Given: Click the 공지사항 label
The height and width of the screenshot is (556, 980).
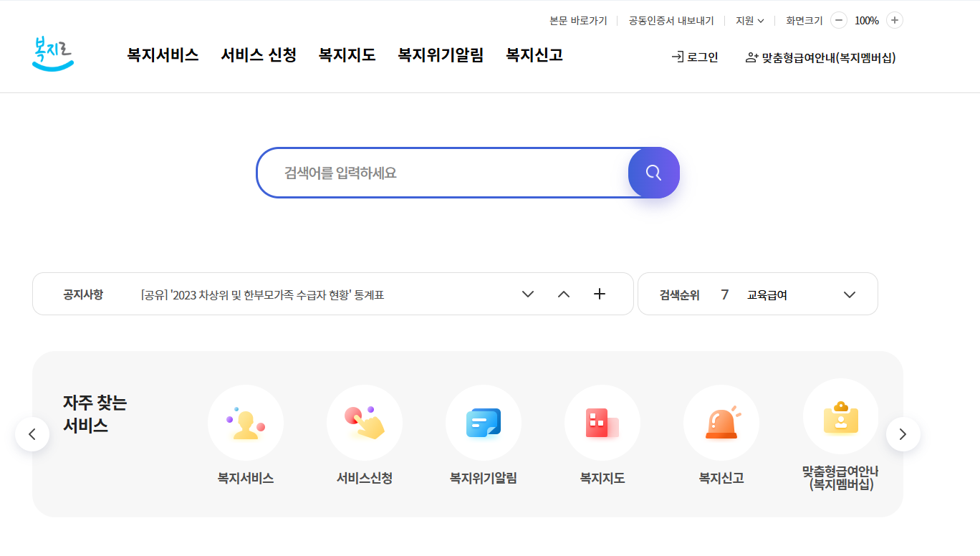Looking at the screenshot, I should [x=83, y=294].
